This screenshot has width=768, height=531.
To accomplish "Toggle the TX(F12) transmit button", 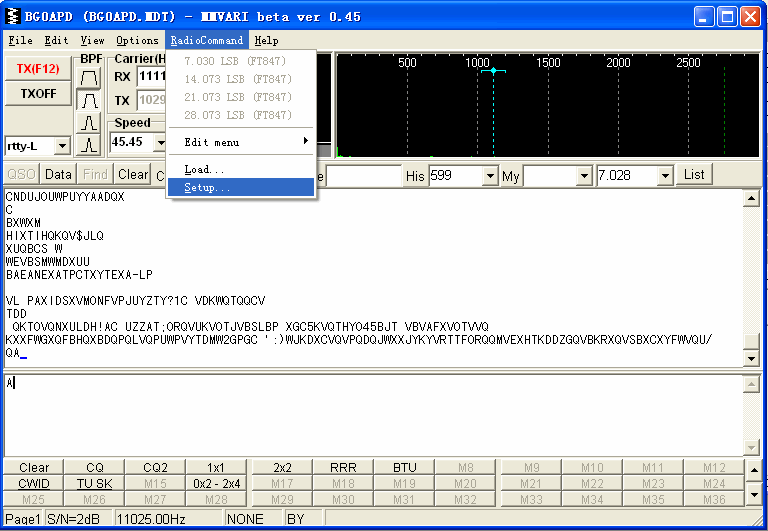I will (38, 69).
